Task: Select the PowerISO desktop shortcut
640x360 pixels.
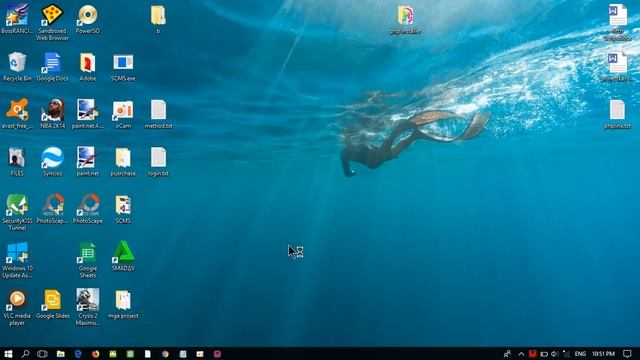Action: pos(88,18)
